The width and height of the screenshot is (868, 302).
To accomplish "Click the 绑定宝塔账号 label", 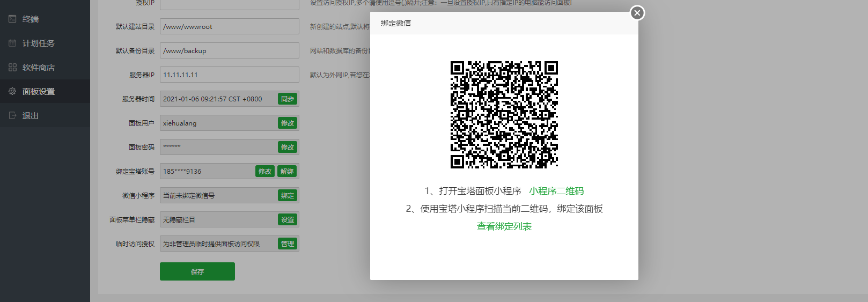I will tap(135, 171).
